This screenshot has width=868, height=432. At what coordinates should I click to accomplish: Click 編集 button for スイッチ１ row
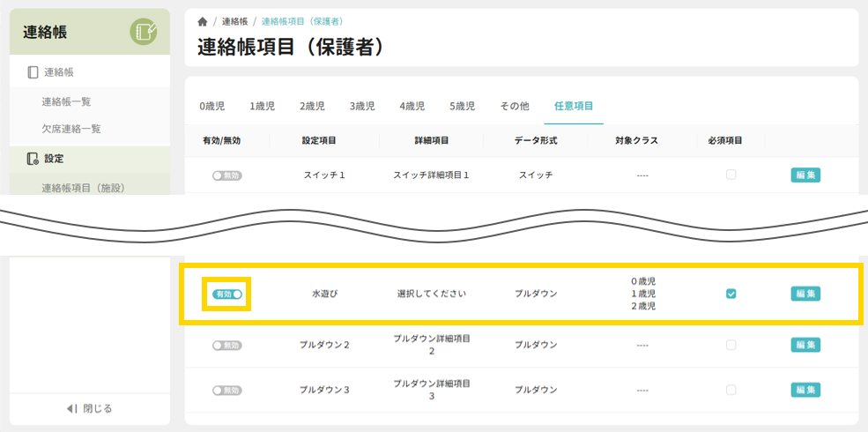coord(805,175)
